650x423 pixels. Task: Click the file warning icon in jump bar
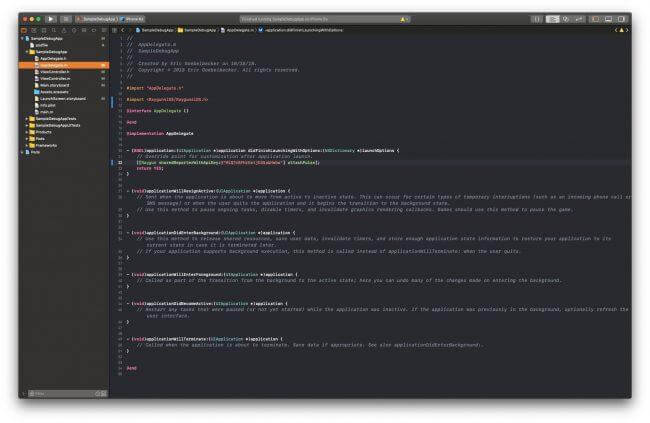[621, 30]
